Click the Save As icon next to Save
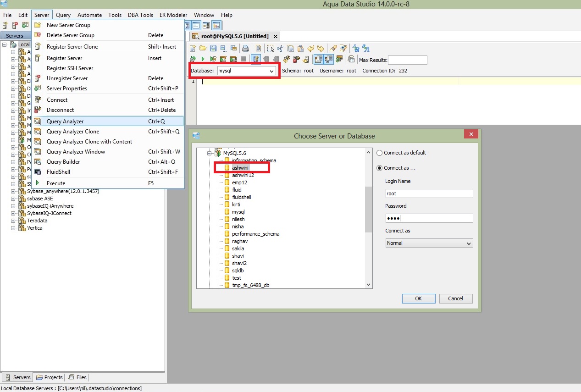This screenshot has width=581, height=392. pos(223,48)
